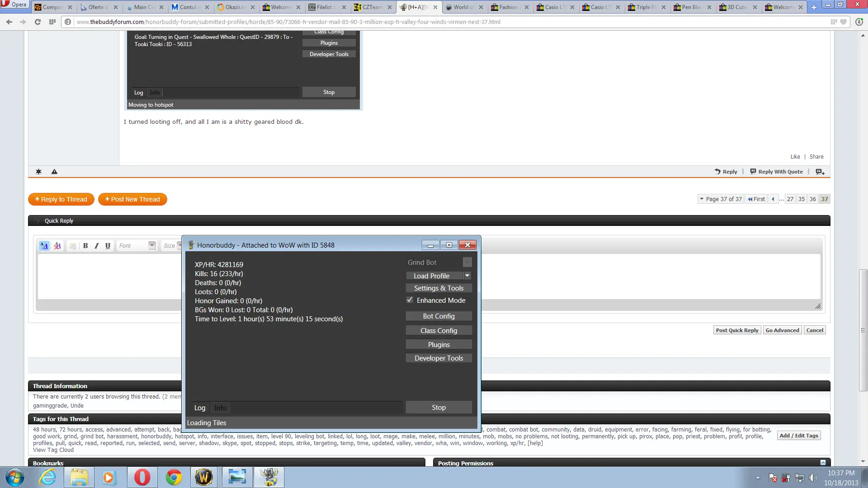The image size is (868, 488).
Task: Expand the Load Profile arrow dropdown
Action: (467, 276)
